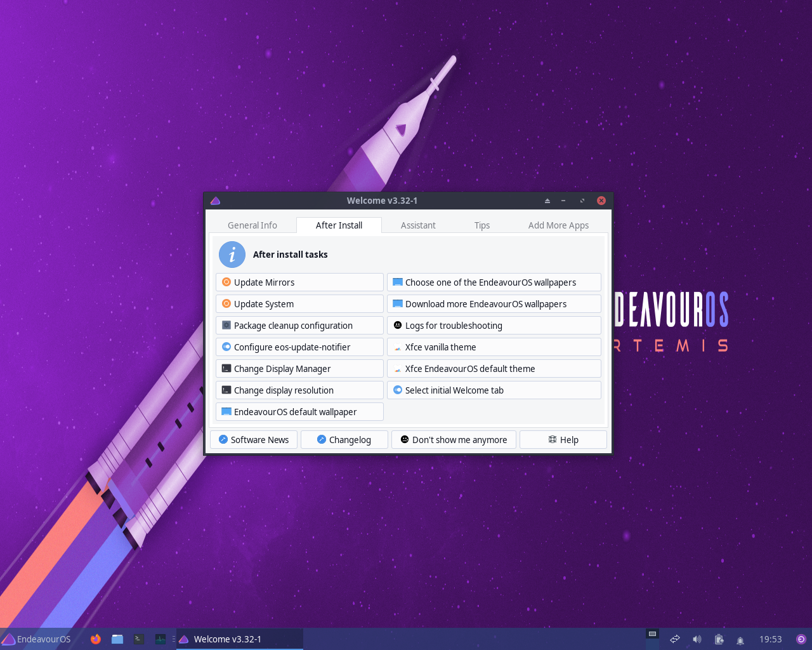The height and width of the screenshot is (650, 812).
Task: Click the shade (roll up) title bar arrow
Action: coord(547,201)
